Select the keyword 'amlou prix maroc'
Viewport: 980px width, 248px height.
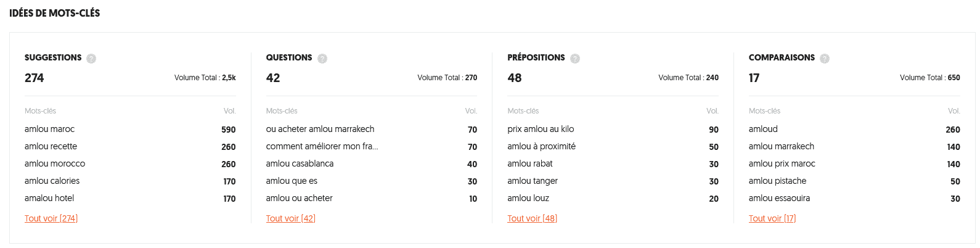[782, 164]
